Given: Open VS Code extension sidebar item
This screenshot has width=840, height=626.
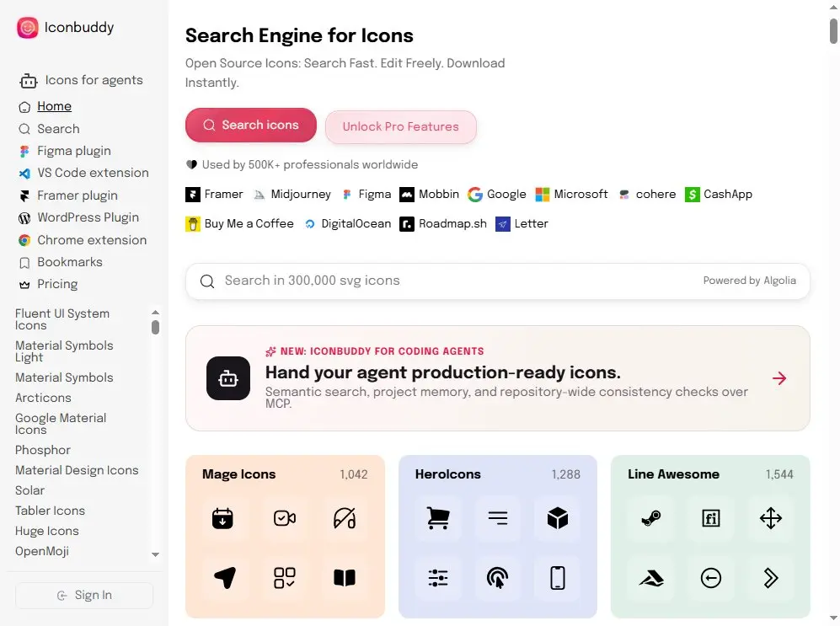Looking at the screenshot, I should 93,173.
